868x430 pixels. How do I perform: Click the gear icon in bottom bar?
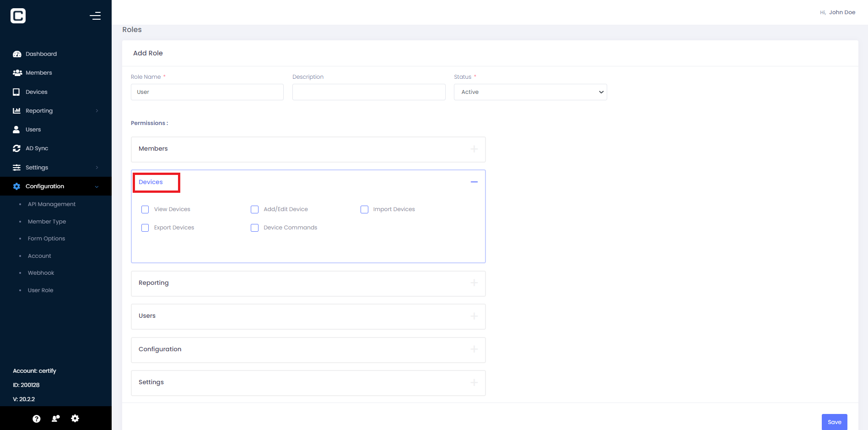tap(75, 419)
